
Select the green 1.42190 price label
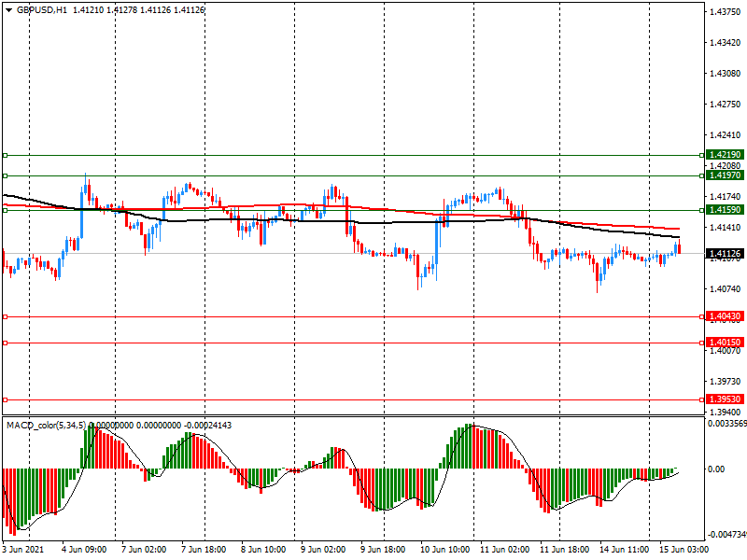click(x=725, y=154)
